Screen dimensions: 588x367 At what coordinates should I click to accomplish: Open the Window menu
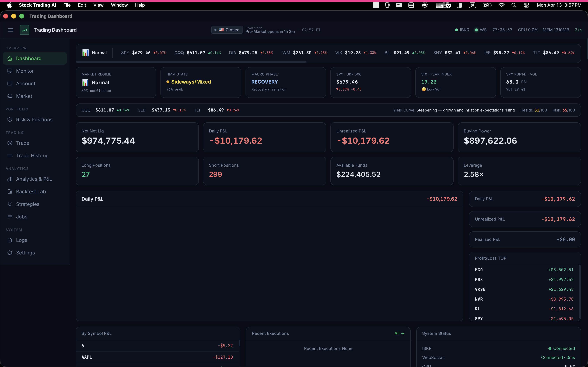coord(119,5)
